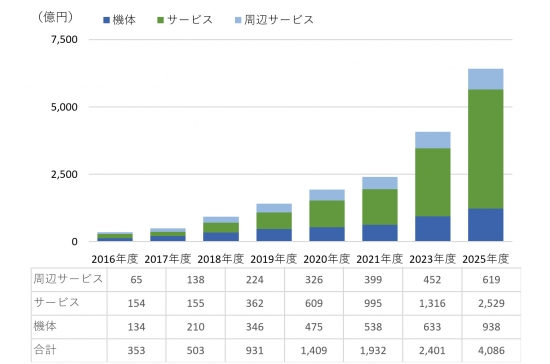Click the table cell showing 138

(x=195, y=279)
